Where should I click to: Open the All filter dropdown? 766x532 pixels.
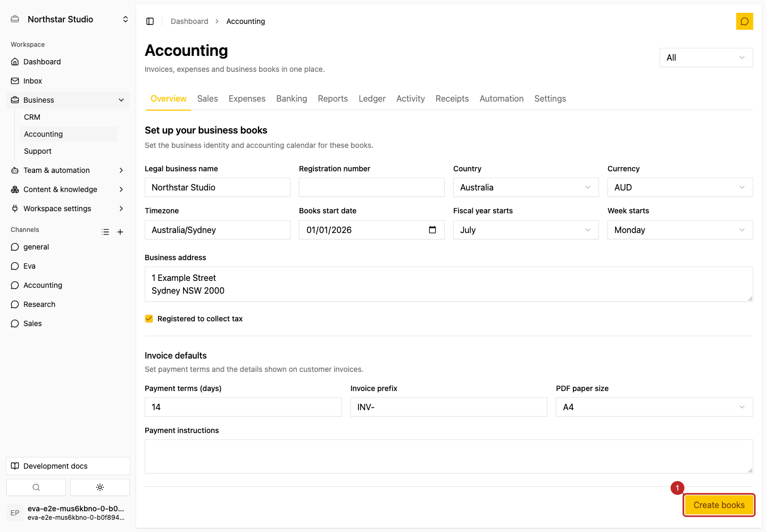(x=706, y=57)
